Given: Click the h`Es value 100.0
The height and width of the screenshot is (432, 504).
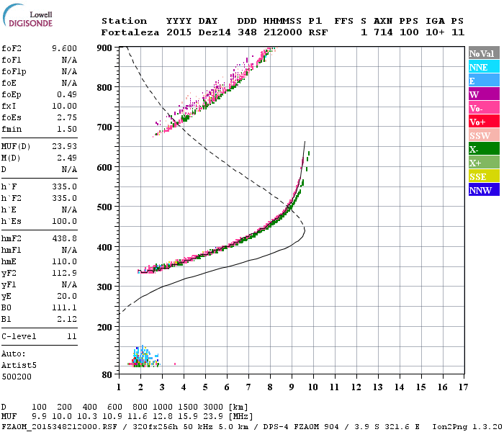Looking at the screenshot, I should pyautogui.click(x=64, y=221).
